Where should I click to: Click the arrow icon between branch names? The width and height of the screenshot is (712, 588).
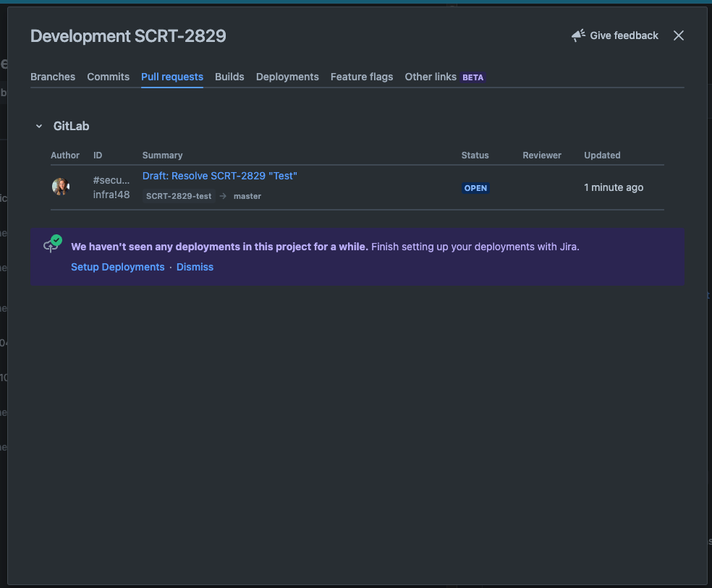[x=223, y=196]
